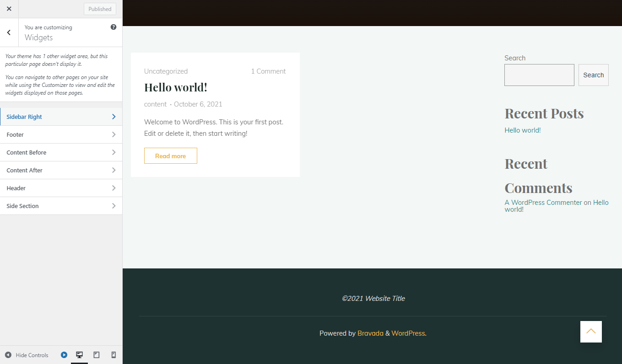Switch to tablet preview mode

[97, 355]
